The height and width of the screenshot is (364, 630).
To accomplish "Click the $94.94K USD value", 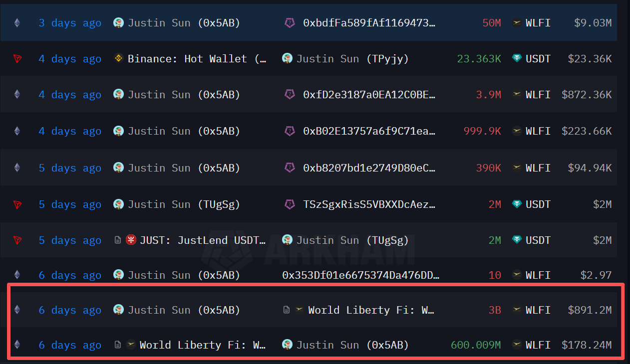I will pos(590,168).
